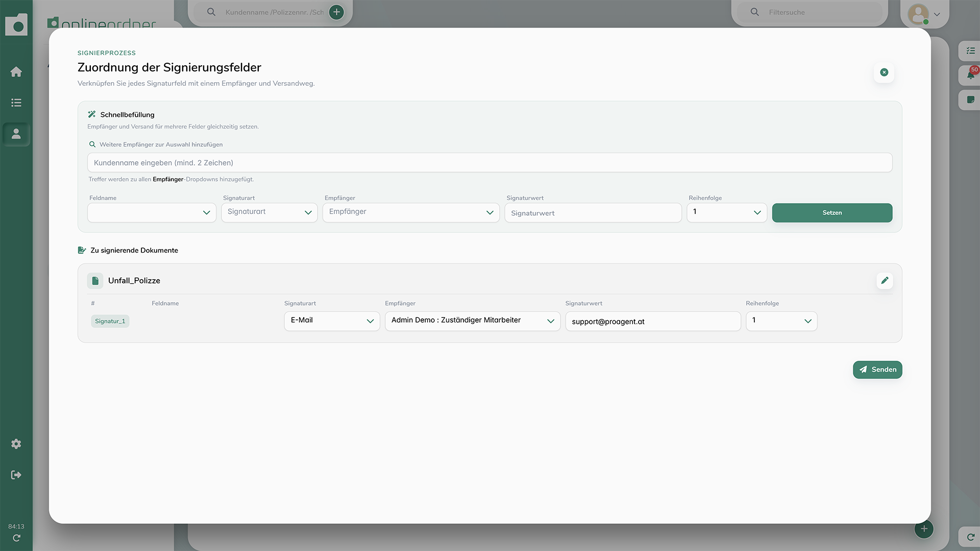Click the magnifier icon in customer search
This screenshot has width=980, height=551.
[x=211, y=12]
